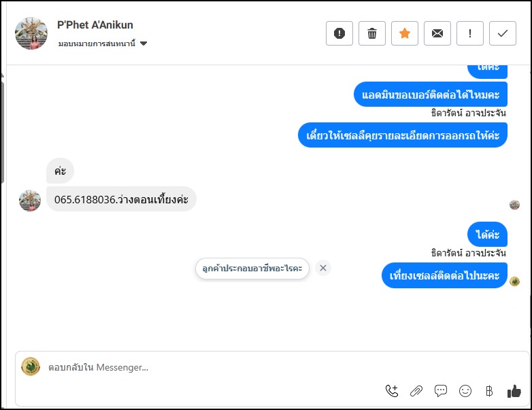
Task: Attach a file using the paperclip icon
Action: tap(416, 391)
